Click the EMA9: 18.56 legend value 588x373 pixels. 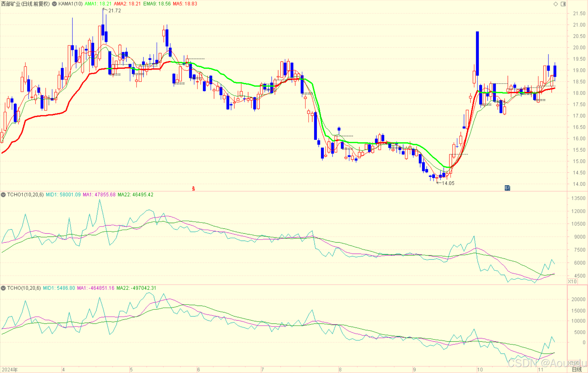tap(157, 4)
